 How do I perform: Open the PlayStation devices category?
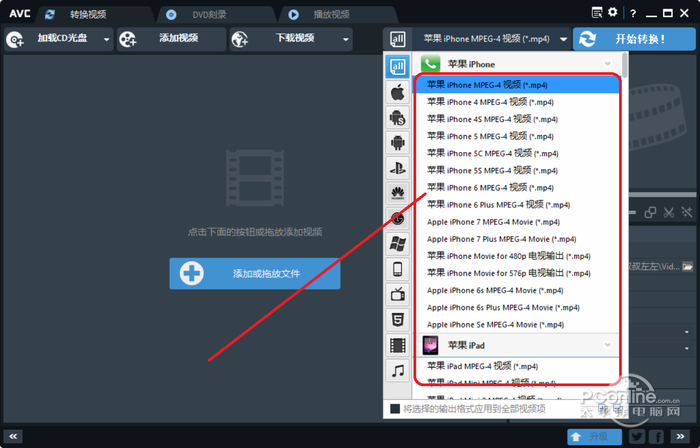click(397, 168)
